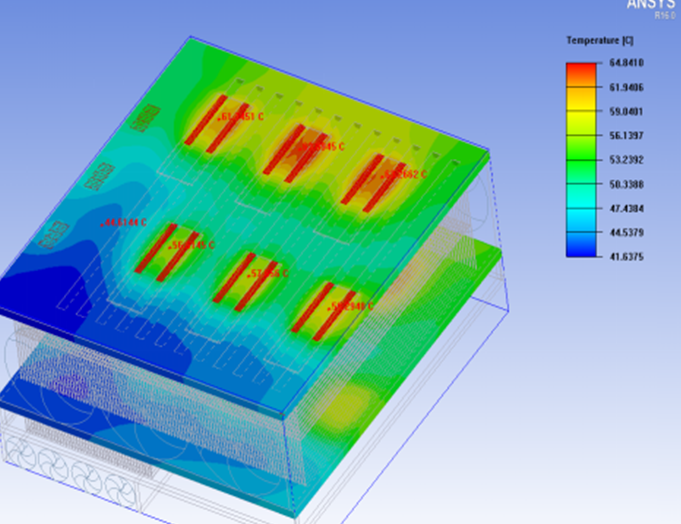Click the green band in temperature legend
The image size is (681, 524).
point(582,160)
